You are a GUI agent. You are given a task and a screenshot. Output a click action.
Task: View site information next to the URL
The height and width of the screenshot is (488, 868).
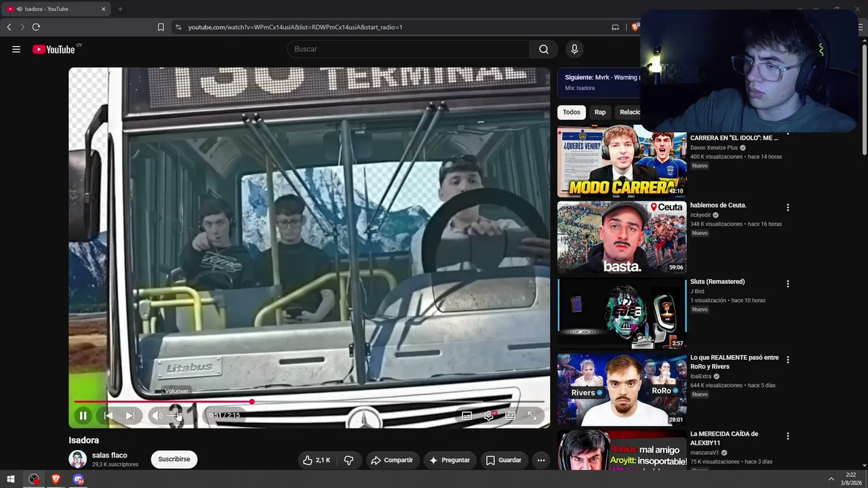click(178, 27)
